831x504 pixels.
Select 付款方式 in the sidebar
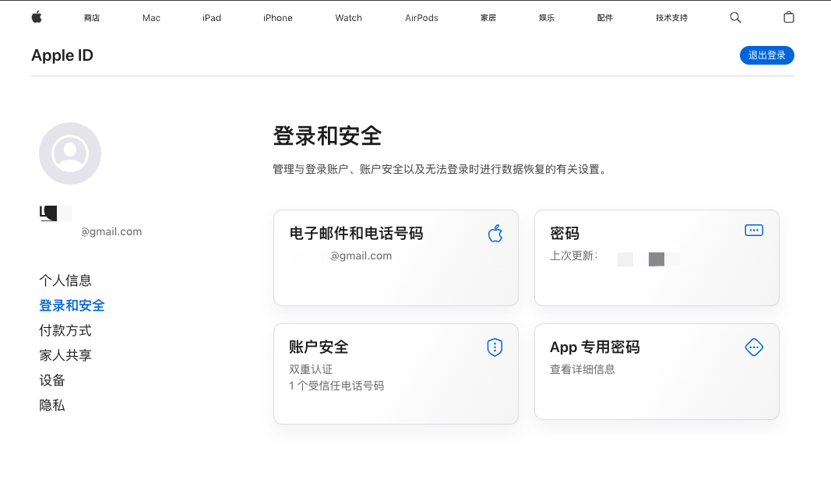(x=65, y=330)
